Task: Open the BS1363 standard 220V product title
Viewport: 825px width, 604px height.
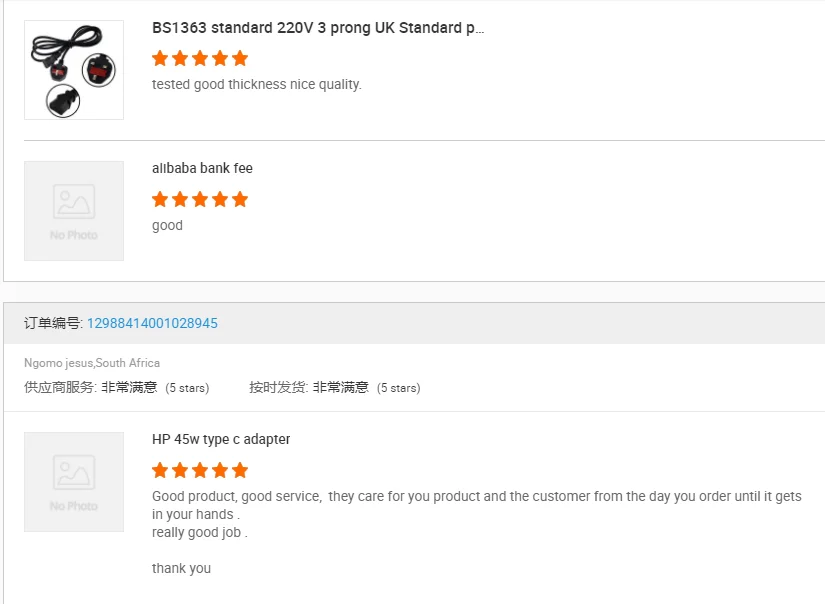Action: click(x=318, y=28)
